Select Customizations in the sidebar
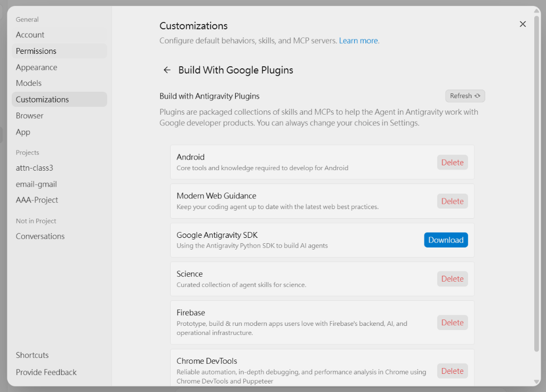 [59, 99]
